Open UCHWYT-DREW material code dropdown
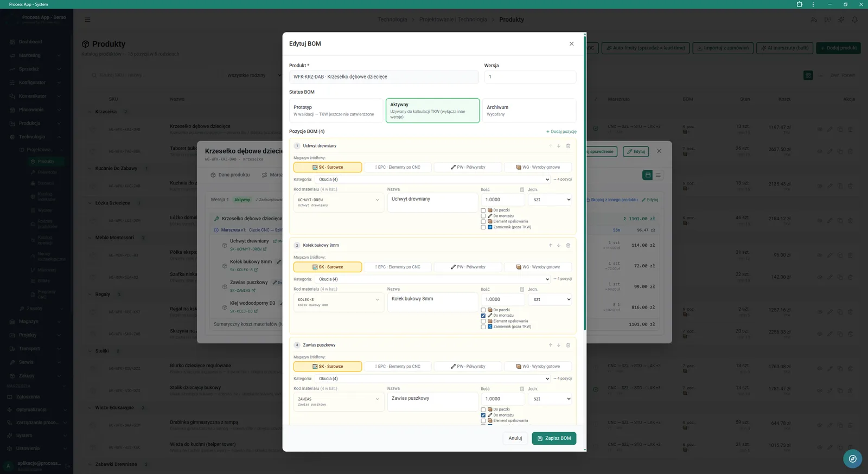The image size is (868, 474). coord(339,202)
